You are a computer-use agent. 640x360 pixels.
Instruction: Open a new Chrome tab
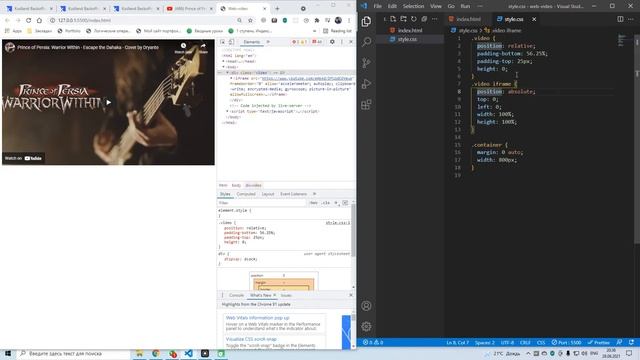click(277, 9)
